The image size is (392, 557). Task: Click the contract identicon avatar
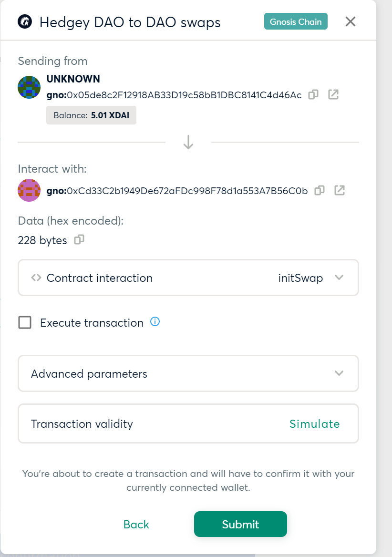(29, 190)
